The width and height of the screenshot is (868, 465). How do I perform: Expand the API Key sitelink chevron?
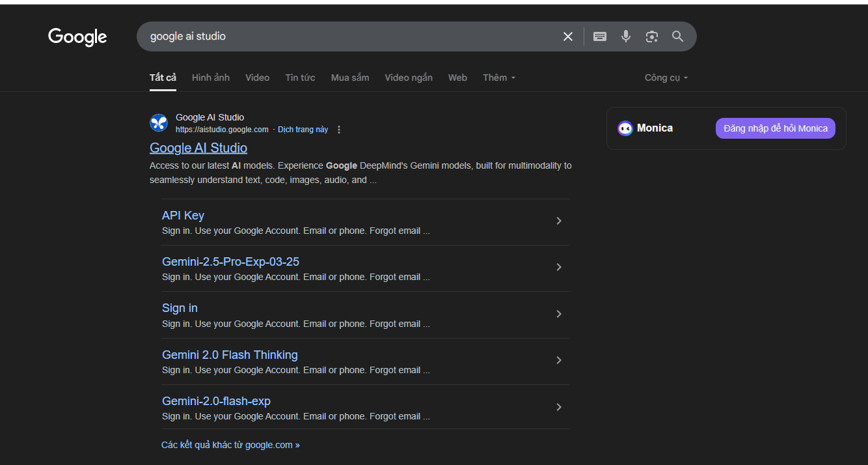tap(559, 221)
